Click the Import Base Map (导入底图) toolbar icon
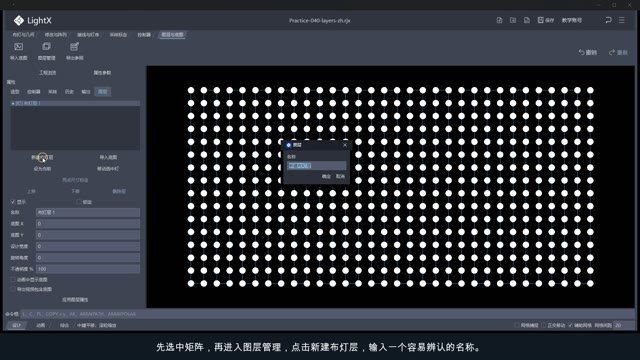 point(18,47)
